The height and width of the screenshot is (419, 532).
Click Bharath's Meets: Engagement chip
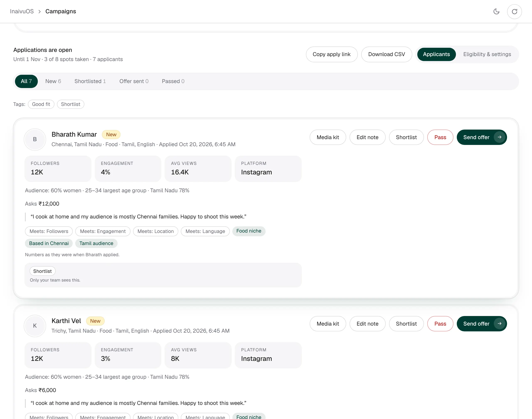[103, 231]
